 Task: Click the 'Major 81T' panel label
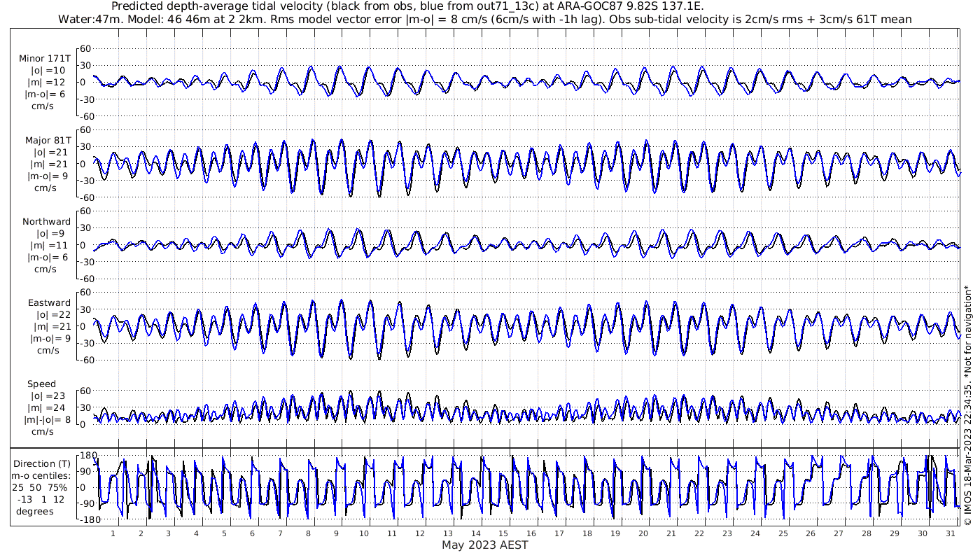tap(48, 140)
